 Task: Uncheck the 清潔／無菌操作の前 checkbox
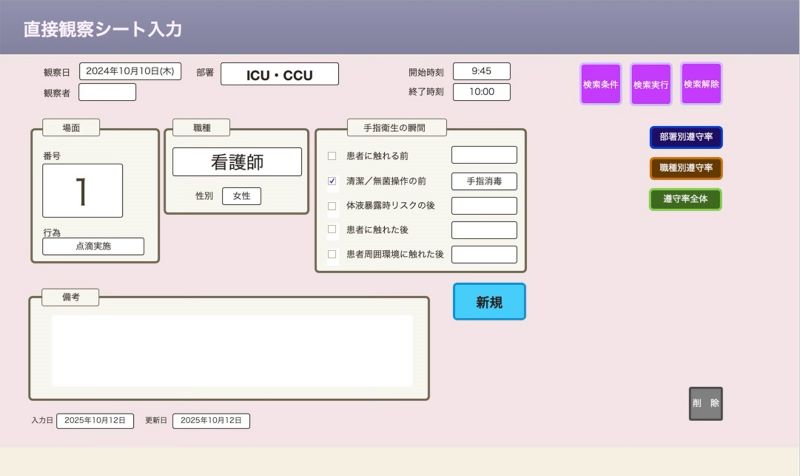click(332, 181)
